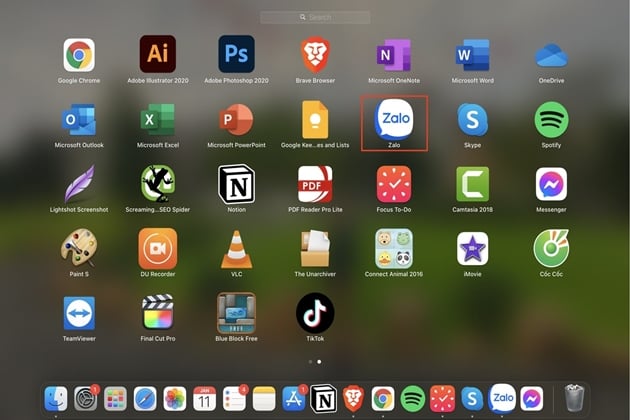Click the Launchpad search field
Viewport: 630px width, 420px height.
coord(315,17)
